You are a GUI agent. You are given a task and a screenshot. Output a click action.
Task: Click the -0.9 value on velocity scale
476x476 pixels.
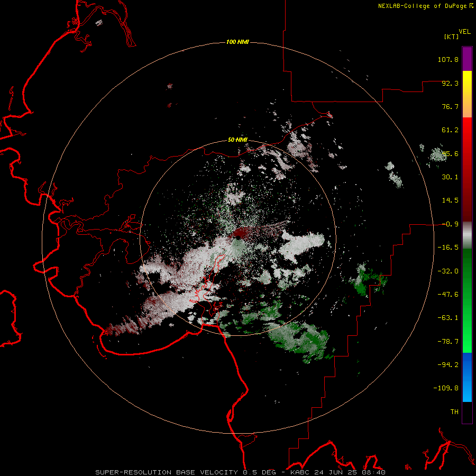coord(450,224)
